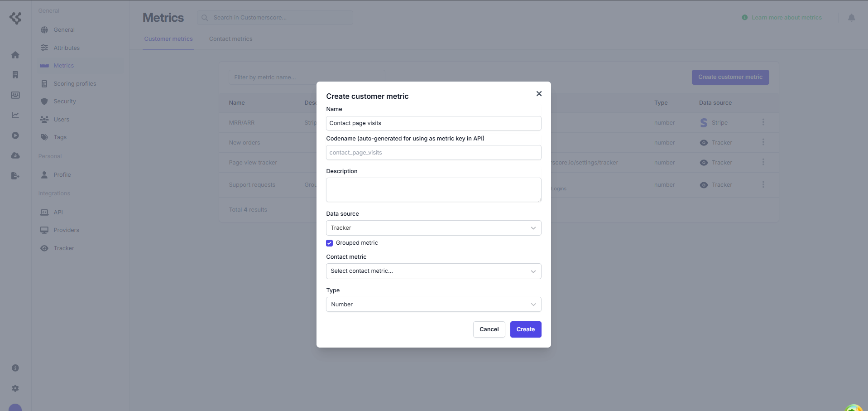868x411 pixels.
Task: Expand the Data source dropdown
Action: pos(433,228)
